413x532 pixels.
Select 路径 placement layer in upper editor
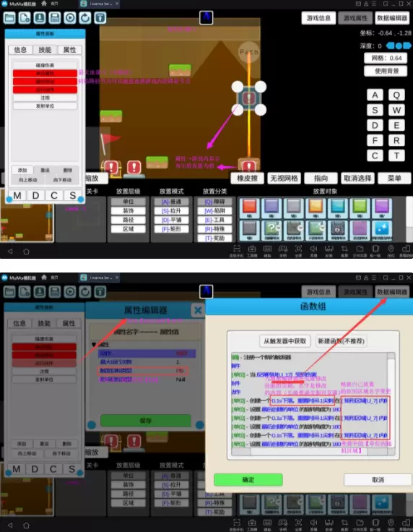click(128, 220)
